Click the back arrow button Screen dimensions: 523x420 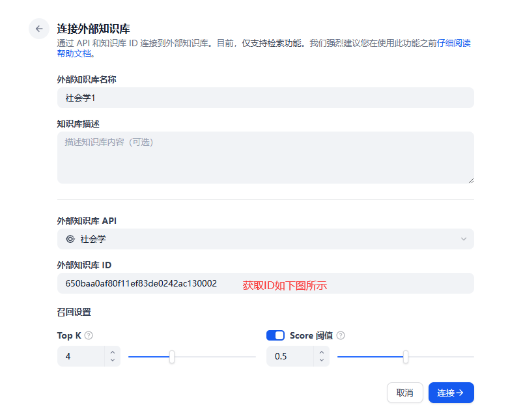coord(39,29)
